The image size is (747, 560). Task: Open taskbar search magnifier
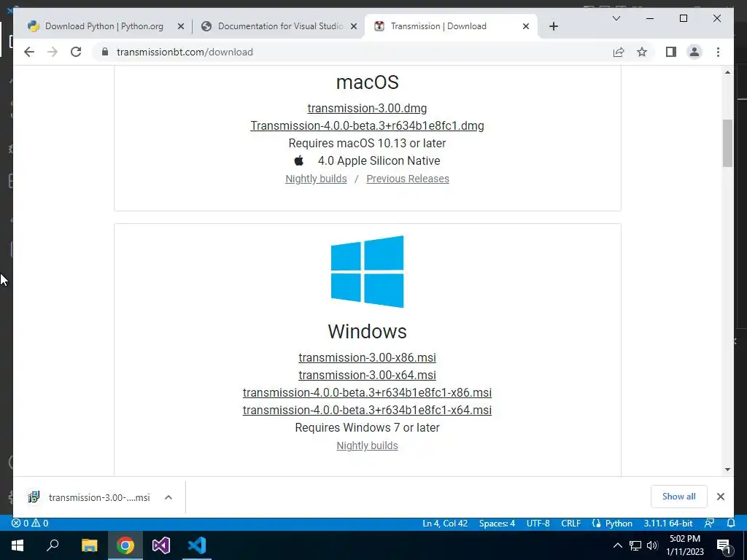[53, 545]
